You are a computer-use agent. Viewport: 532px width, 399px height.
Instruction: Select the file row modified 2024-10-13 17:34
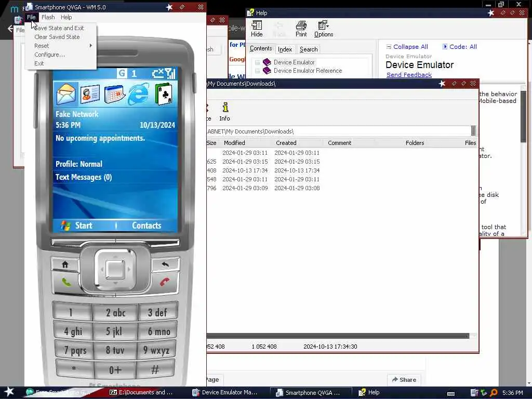coord(341,170)
